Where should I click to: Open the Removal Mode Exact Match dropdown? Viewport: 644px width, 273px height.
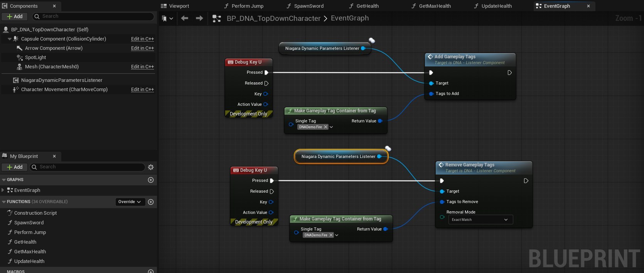pos(480,220)
